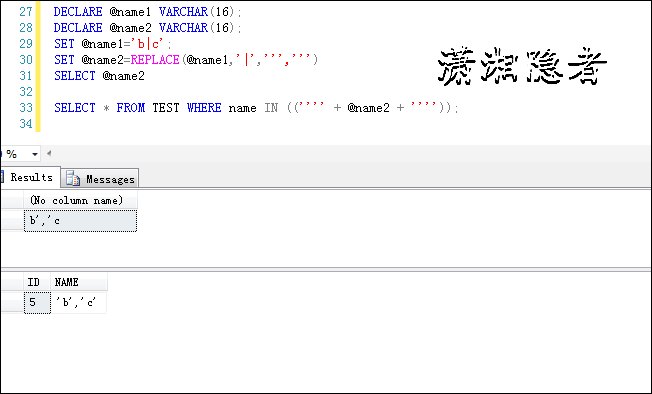Click the 'b','c' NAME cell

(79, 303)
